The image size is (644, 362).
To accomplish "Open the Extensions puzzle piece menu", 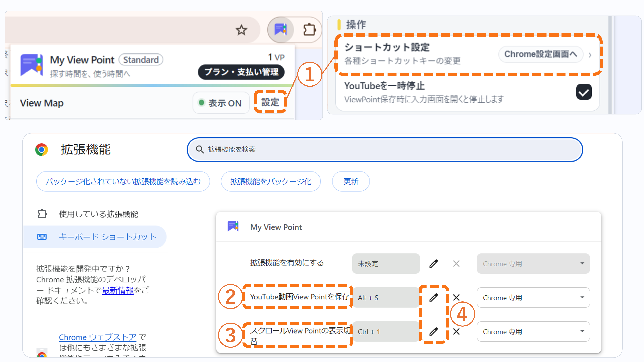I will (310, 30).
